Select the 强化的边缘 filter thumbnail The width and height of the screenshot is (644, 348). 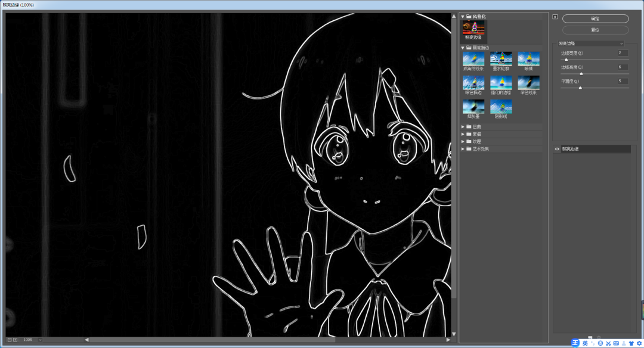pos(501,83)
